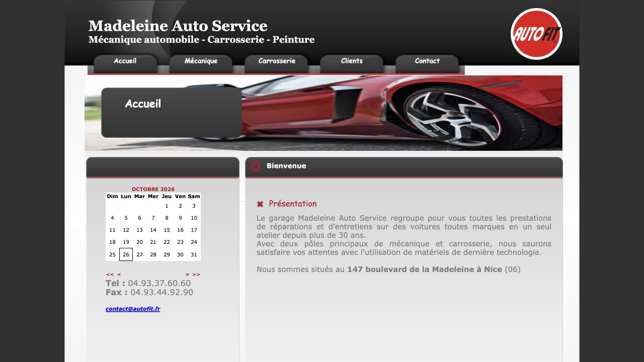This screenshot has width=644, height=362.
Task: Click the OCTOBRE 2026 calendar header
Action: (x=153, y=189)
